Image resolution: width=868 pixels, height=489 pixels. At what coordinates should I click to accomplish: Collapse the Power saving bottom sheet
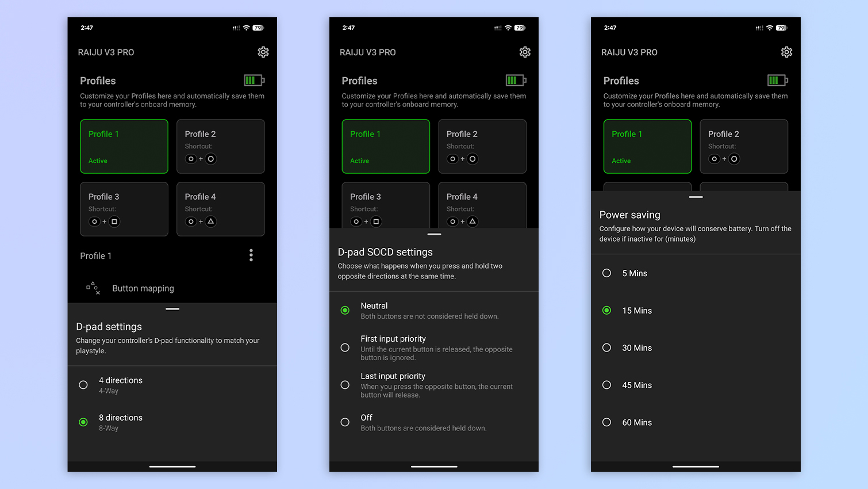(696, 197)
